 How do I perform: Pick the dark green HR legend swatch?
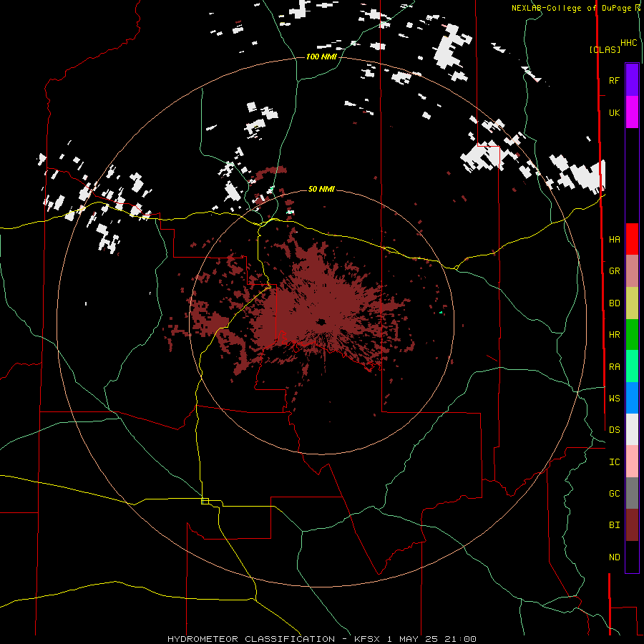tap(632, 335)
